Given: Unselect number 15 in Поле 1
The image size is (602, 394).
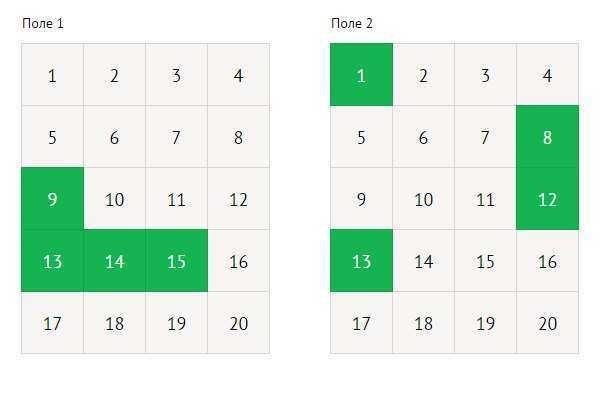Looking at the screenshot, I should coord(177,261).
